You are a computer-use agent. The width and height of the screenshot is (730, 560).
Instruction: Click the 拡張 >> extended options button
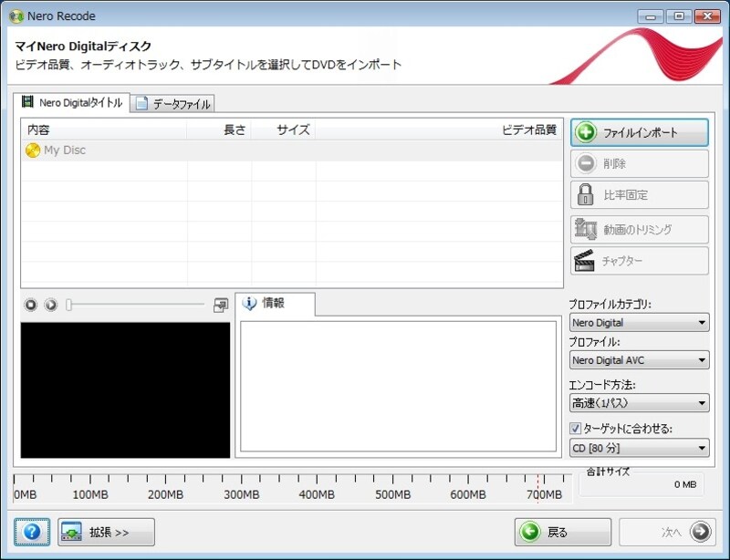pos(106,531)
